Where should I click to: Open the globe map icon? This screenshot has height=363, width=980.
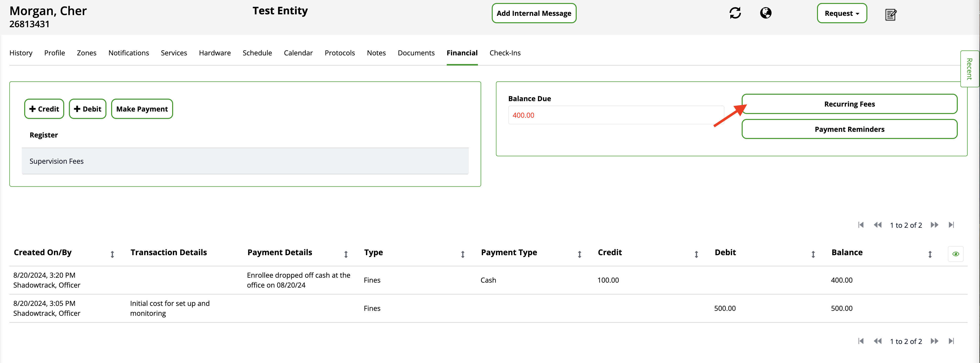766,13
